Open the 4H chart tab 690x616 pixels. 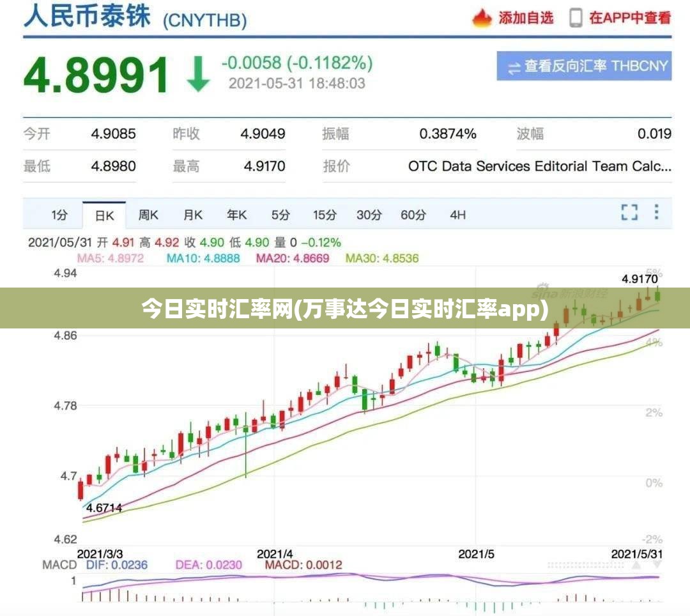pyautogui.click(x=457, y=215)
